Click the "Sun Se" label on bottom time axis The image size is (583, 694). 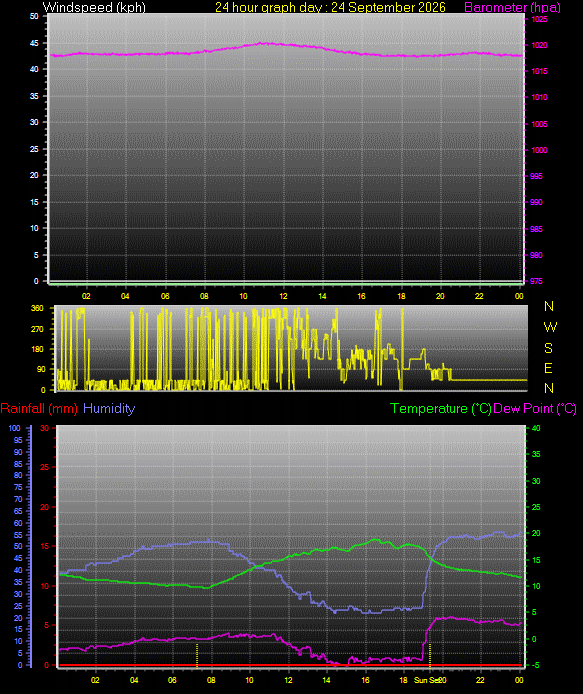coord(425,680)
